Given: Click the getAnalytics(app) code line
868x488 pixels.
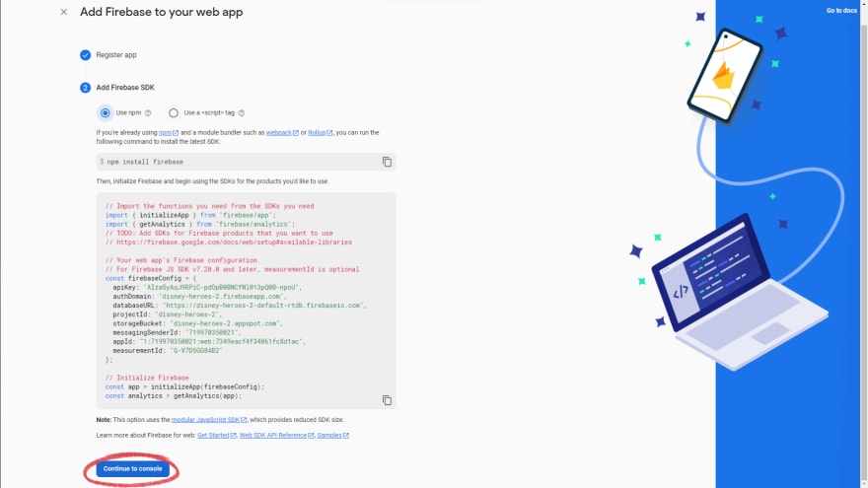Looking at the screenshot, I should point(174,395).
